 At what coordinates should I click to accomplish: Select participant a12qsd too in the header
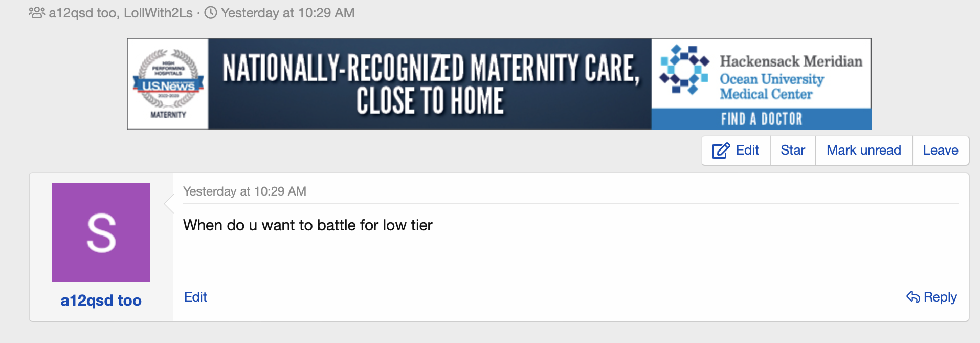click(x=83, y=13)
